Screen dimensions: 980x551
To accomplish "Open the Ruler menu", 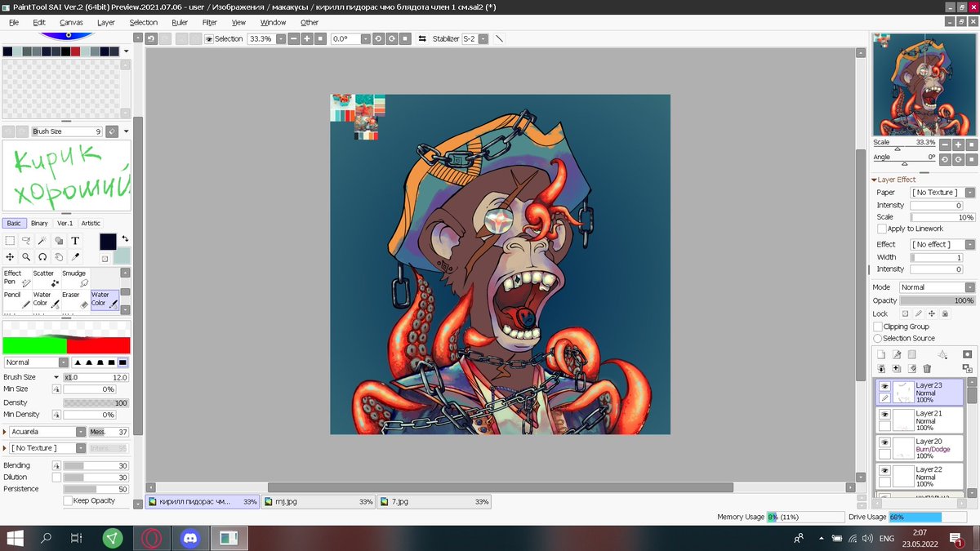I will pos(180,23).
